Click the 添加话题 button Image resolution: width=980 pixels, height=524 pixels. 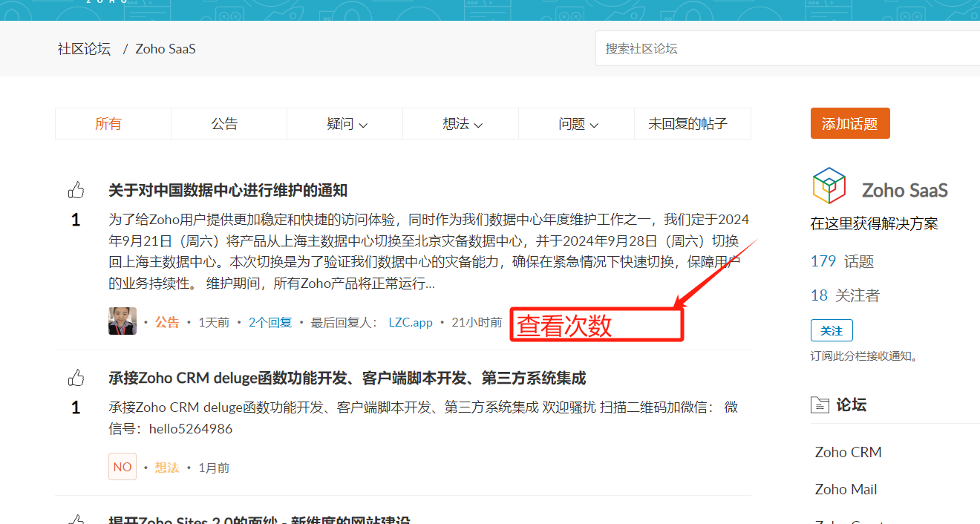coord(850,123)
